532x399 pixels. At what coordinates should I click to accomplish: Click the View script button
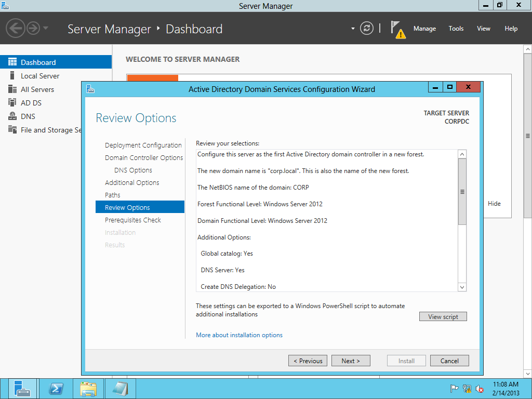click(443, 316)
